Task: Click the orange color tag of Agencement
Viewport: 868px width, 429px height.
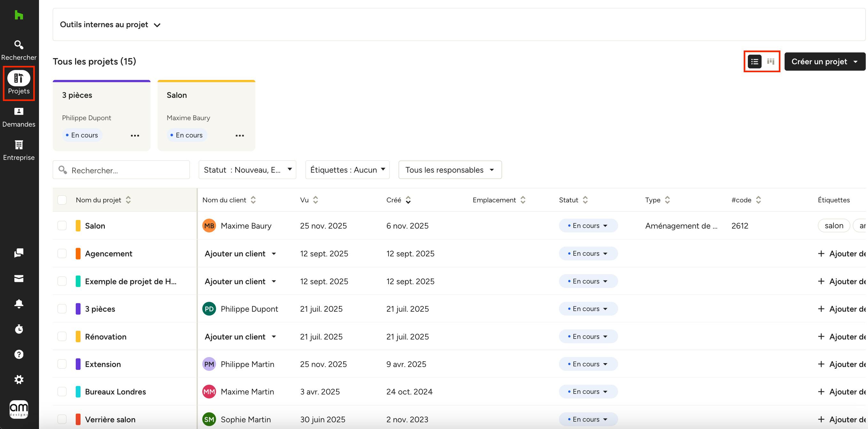Action: [x=78, y=254]
